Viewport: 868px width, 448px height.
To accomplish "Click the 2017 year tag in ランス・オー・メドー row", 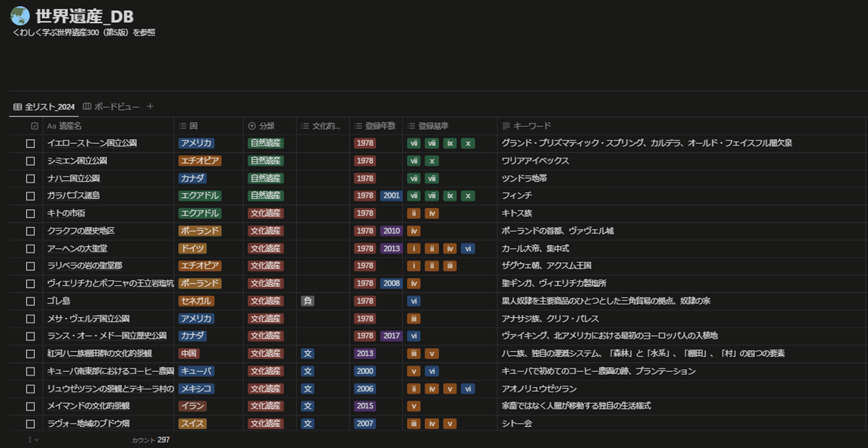I will pos(391,336).
